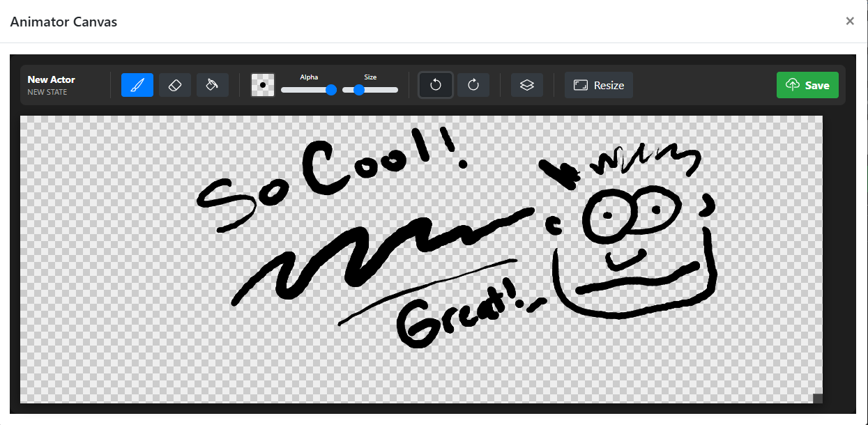Pick the paint bucket fill tool
This screenshot has height=425, width=868.
point(213,85)
